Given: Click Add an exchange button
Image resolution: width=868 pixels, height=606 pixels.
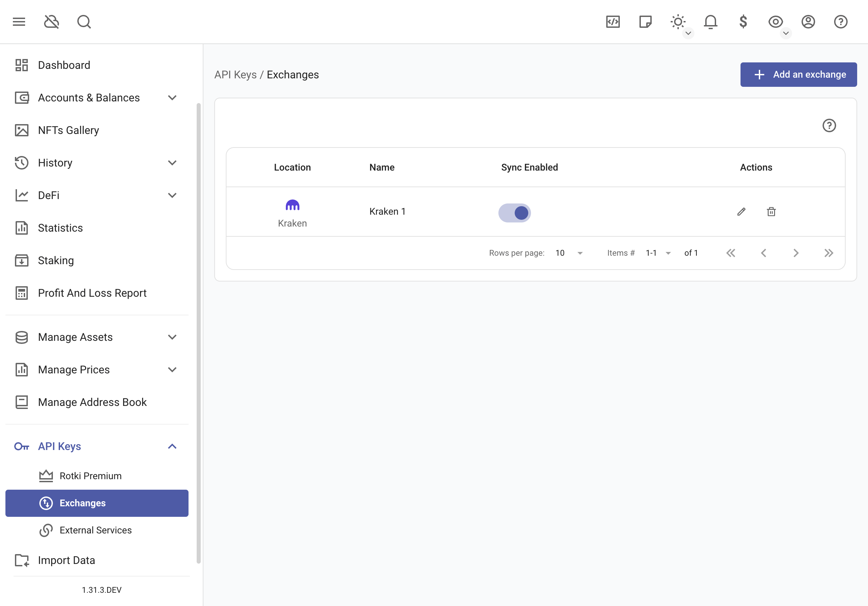Looking at the screenshot, I should pos(799,75).
